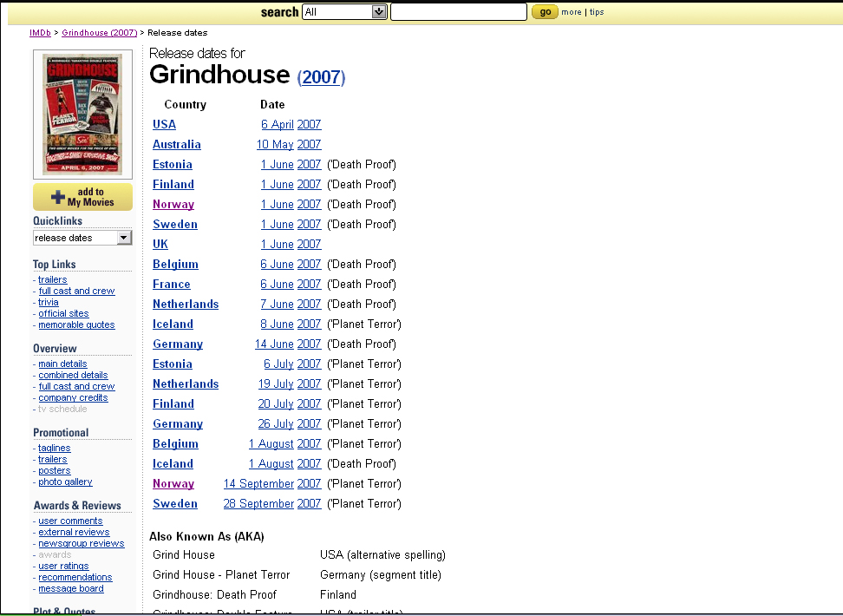Image resolution: width=843 pixels, height=616 pixels.
Task: Open the main details link
Action: 62,364
